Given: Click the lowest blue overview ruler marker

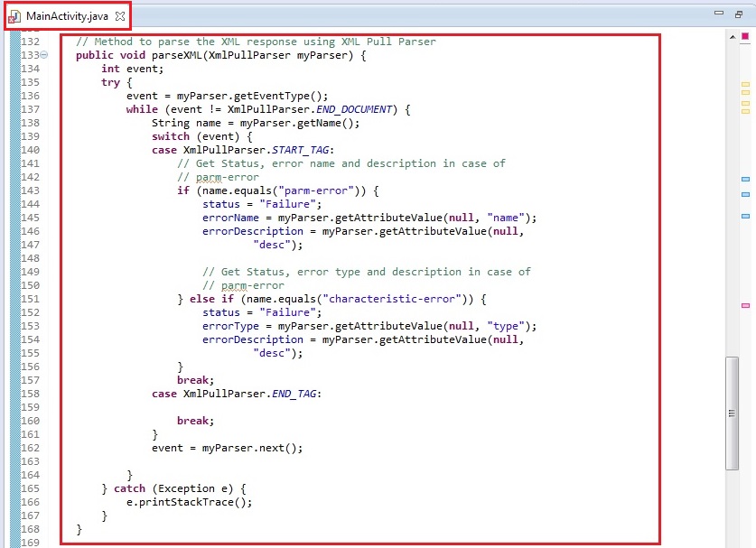Looking at the screenshot, I should point(745,216).
